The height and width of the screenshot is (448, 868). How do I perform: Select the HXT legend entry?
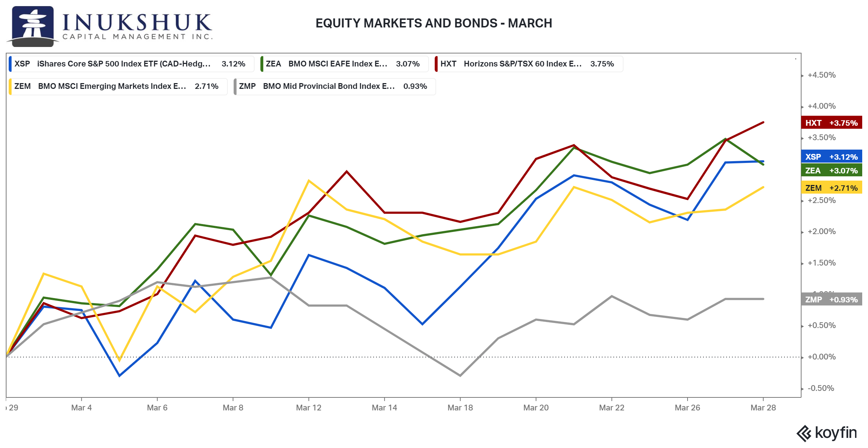[529, 64]
